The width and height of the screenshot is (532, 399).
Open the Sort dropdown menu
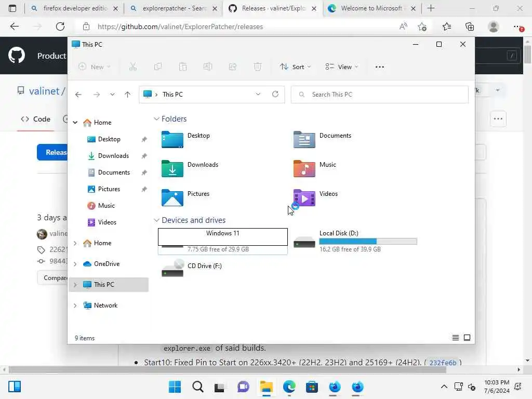(295, 67)
